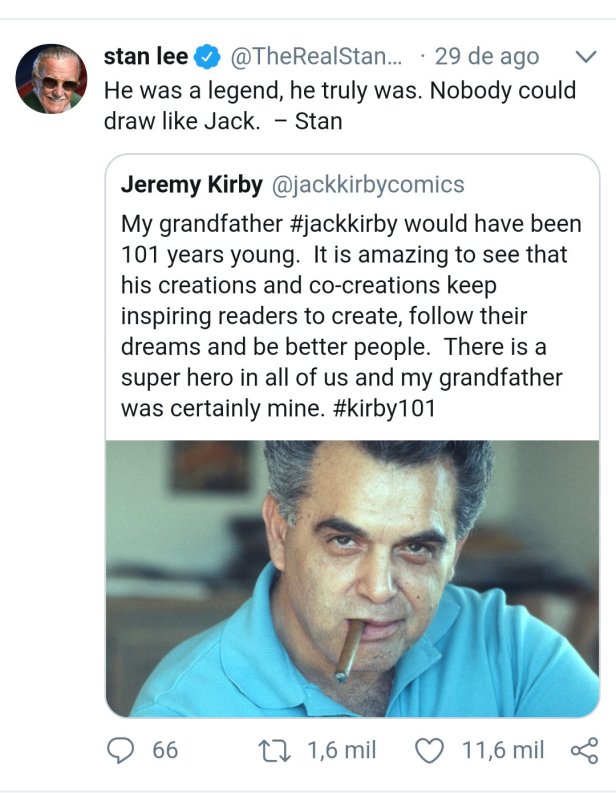Viewport: 616px width, 793px height.
Task: Click the share icon
Action: point(582,750)
